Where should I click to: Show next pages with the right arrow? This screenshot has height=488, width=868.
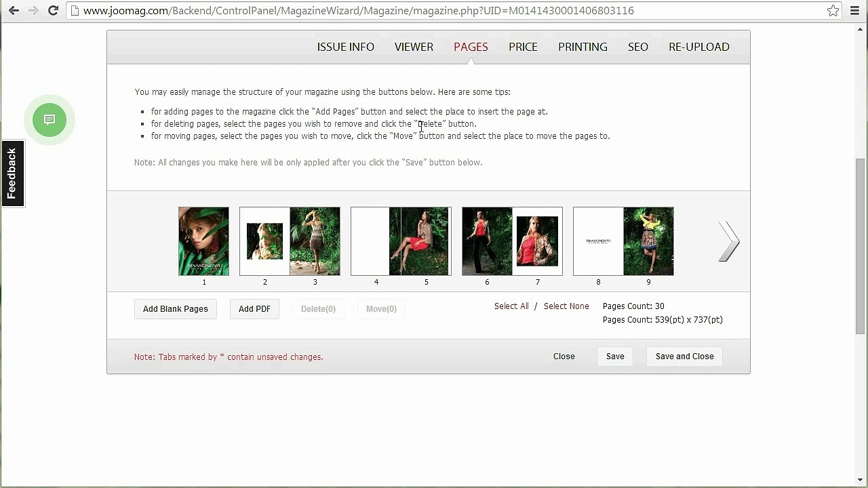tap(729, 241)
